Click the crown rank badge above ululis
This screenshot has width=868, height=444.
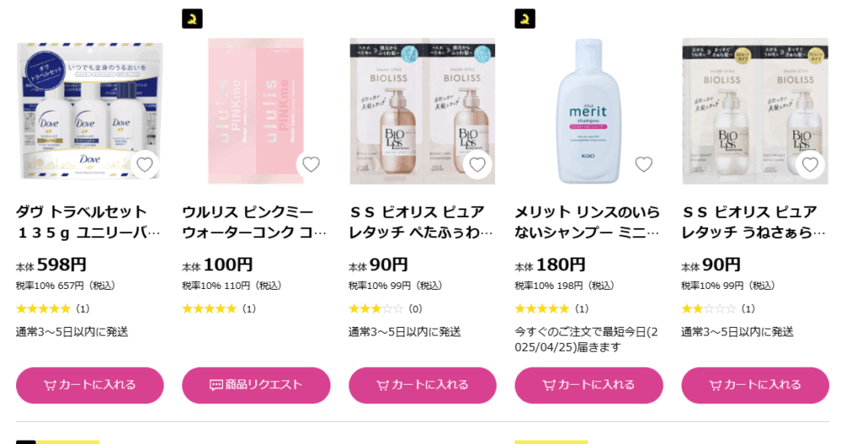[x=192, y=19]
